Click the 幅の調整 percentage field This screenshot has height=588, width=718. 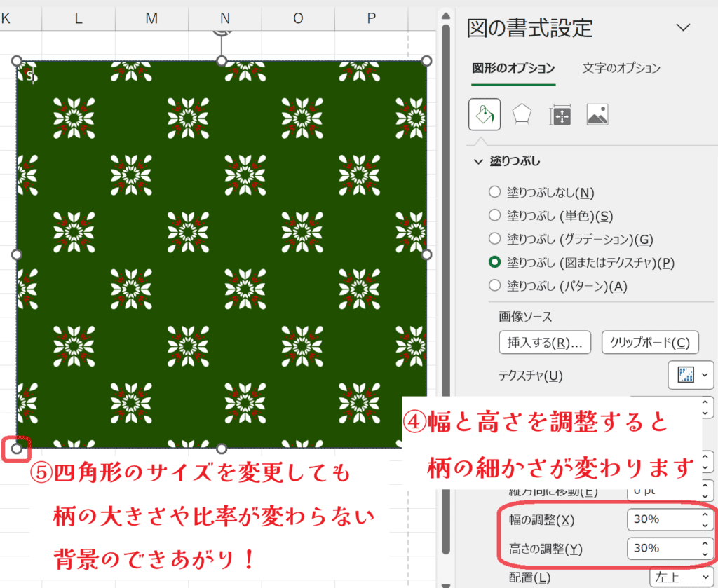663,520
